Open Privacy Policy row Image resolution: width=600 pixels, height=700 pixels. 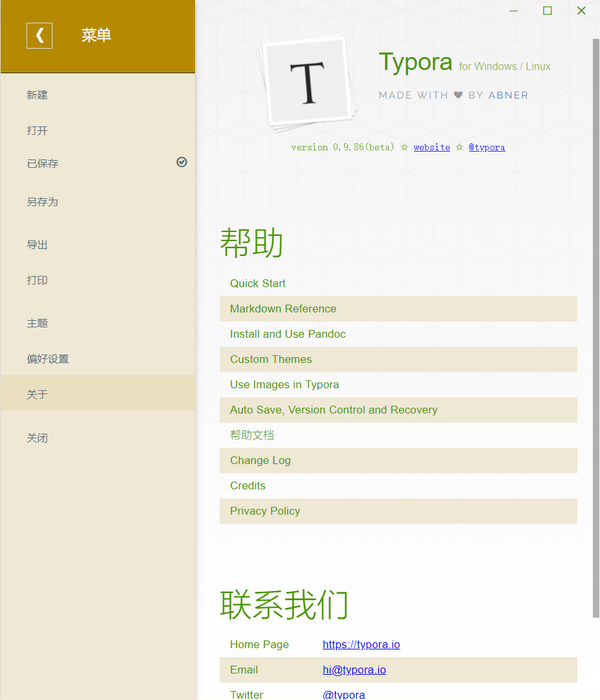398,511
